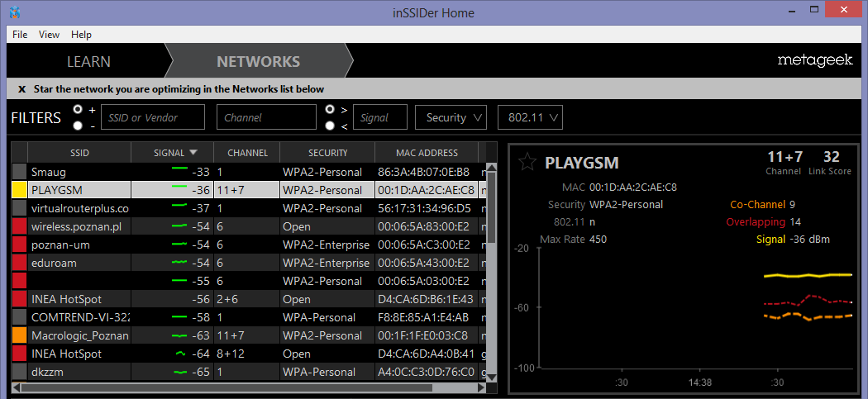Click the red swatch for wireless.poznan.pl
Screen dimensions: 868x399
pos(19,226)
